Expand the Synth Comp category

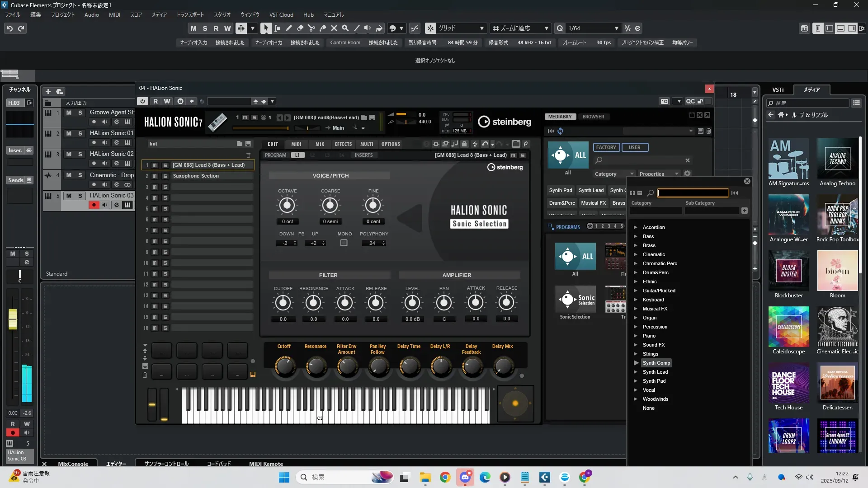(636, 363)
